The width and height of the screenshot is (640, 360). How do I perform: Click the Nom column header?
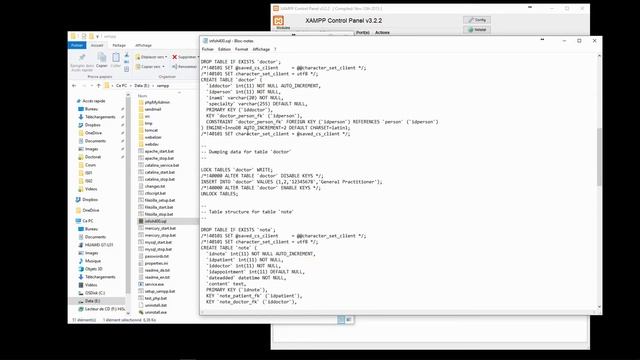click(142, 96)
